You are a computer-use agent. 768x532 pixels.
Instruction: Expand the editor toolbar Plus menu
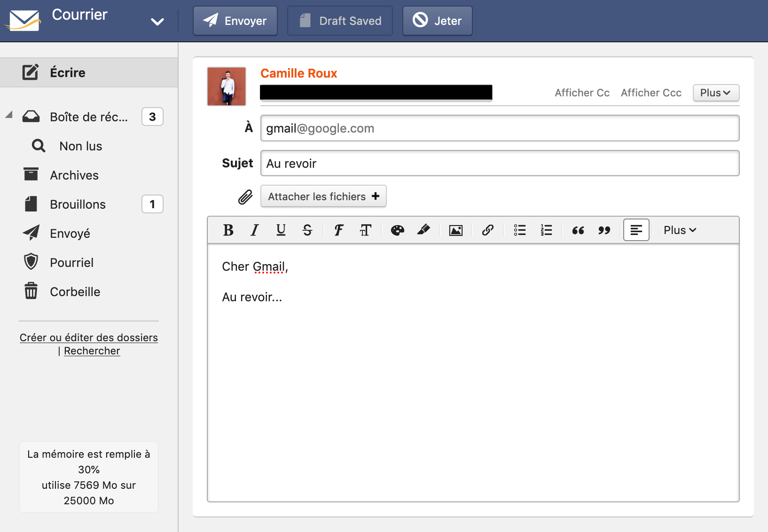click(680, 230)
